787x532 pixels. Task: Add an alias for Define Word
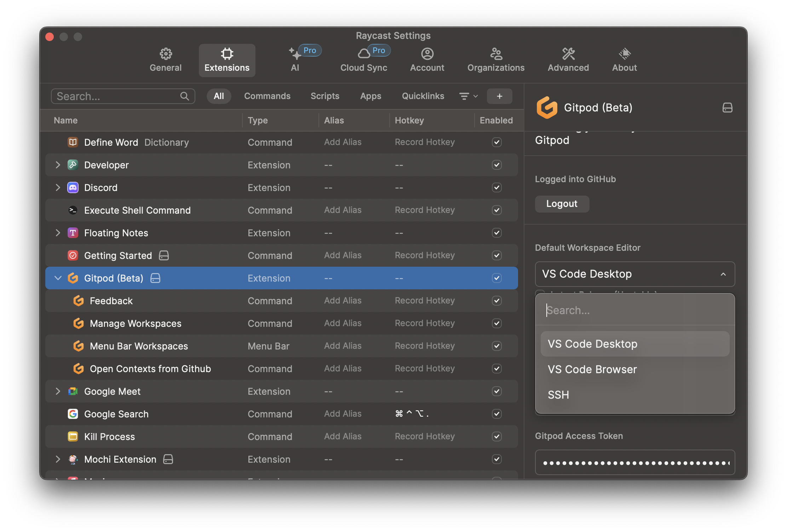[x=343, y=142]
